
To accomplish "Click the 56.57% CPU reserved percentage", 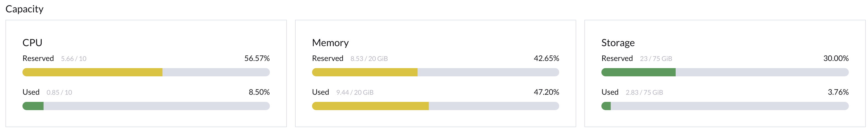I will tap(257, 58).
